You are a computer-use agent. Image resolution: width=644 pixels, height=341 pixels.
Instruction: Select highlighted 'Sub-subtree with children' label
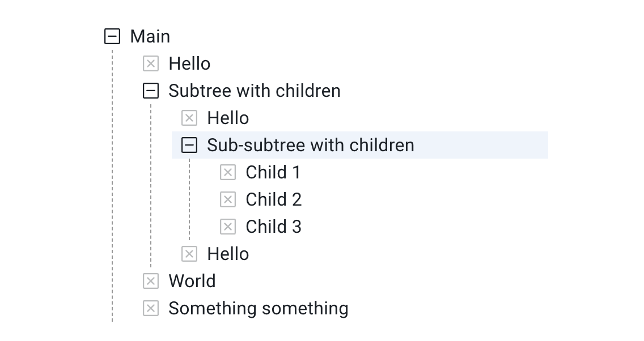(310, 145)
